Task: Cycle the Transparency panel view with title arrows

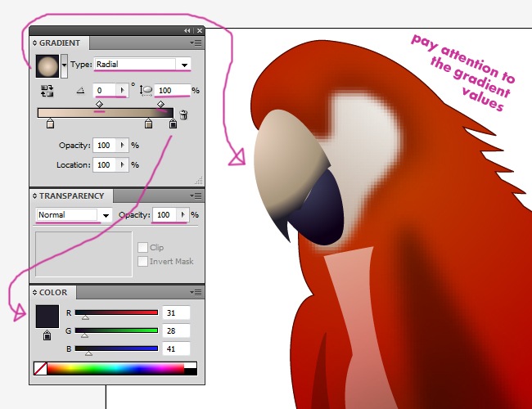Action: (x=34, y=196)
